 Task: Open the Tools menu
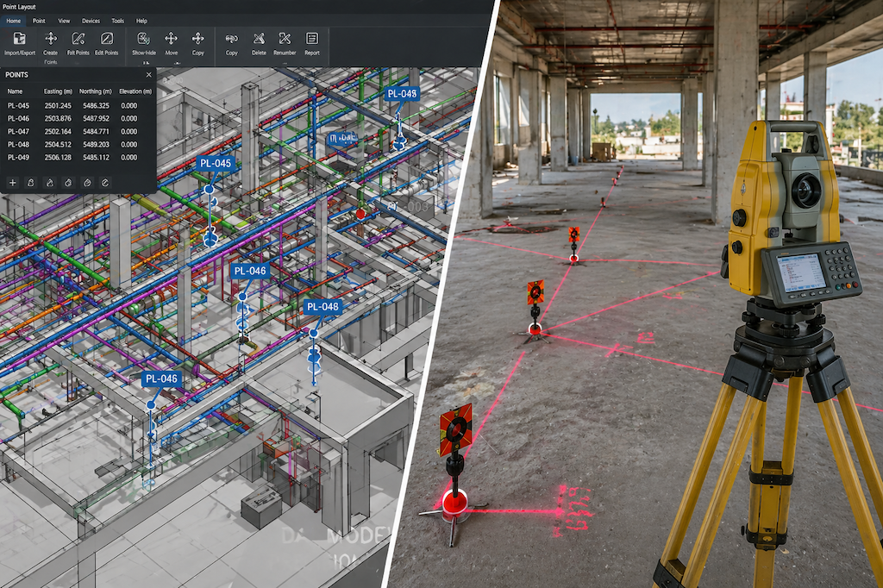click(117, 21)
